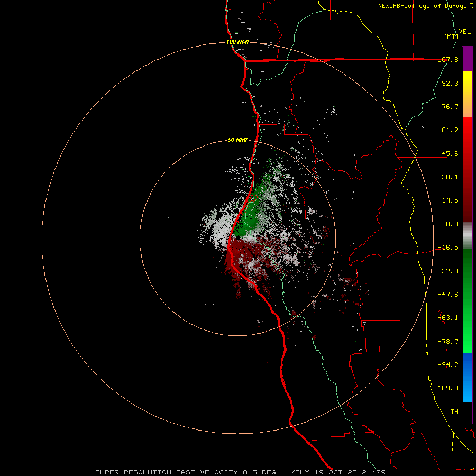Click the 100 NMI range ring label
Viewport: 476px width, 476px height.
point(237,42)
